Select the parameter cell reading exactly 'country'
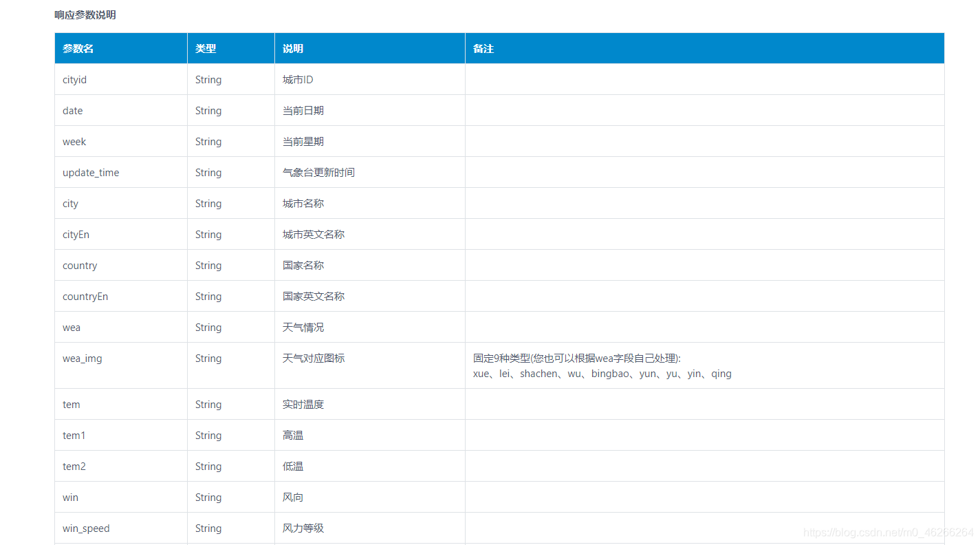Image resolution: width=980 pixels, height=545 pixels. click(x=121, y=265)
